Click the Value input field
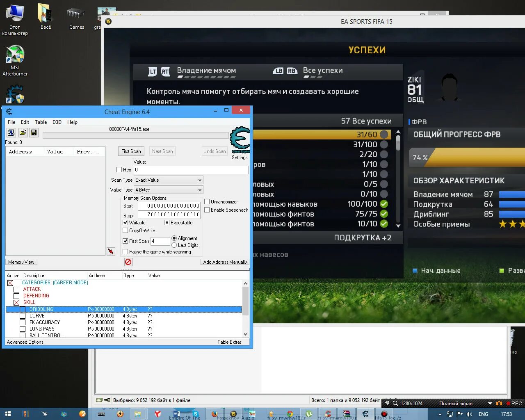Image resolution: width=525 pixels, height=420 pixels. 191,170
